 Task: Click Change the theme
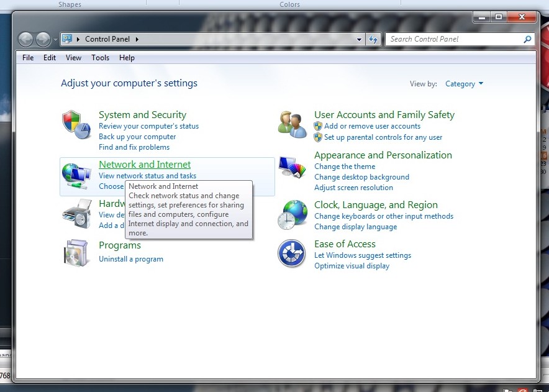point(345,166)
